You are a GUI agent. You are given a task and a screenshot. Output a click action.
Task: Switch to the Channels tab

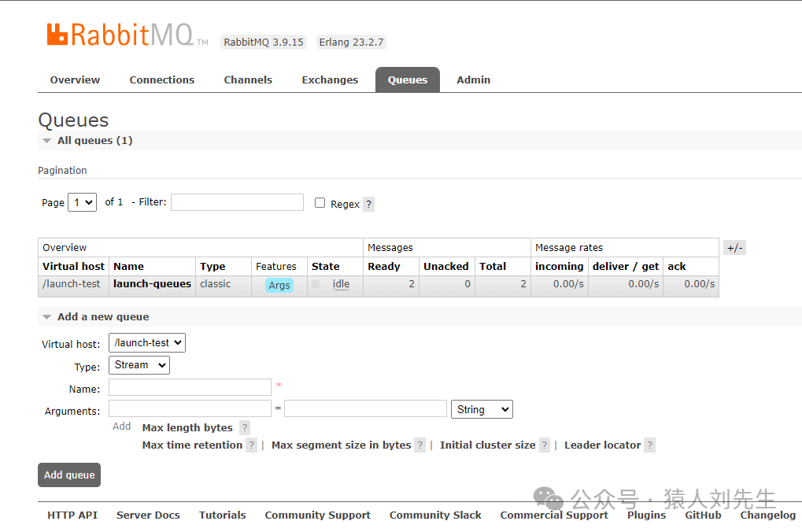tap(248, 79)
